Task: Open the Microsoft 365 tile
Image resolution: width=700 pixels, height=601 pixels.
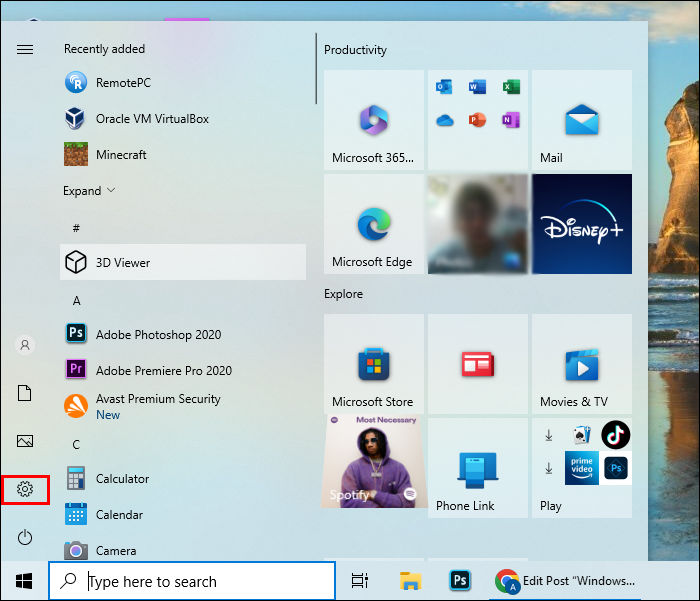Action: point(374,120)
